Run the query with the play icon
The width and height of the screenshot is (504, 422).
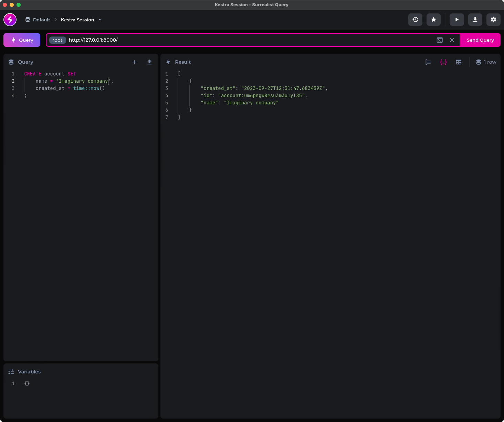(457, 20)
